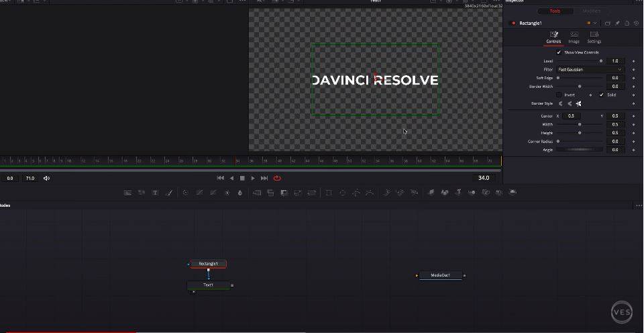Toggle keyframe diamond for Angle
This screenshot has width=644, height=333.
pos(634,150)
